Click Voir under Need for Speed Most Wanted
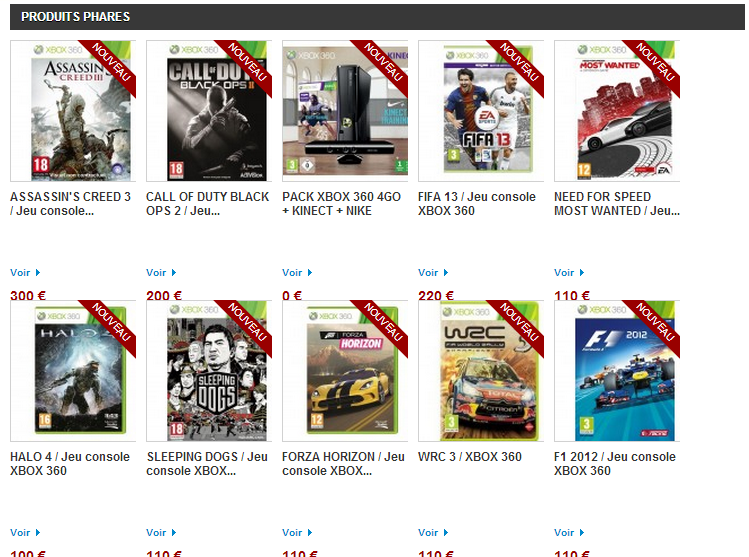Screen dimensions: 749x557 point(569,273)
